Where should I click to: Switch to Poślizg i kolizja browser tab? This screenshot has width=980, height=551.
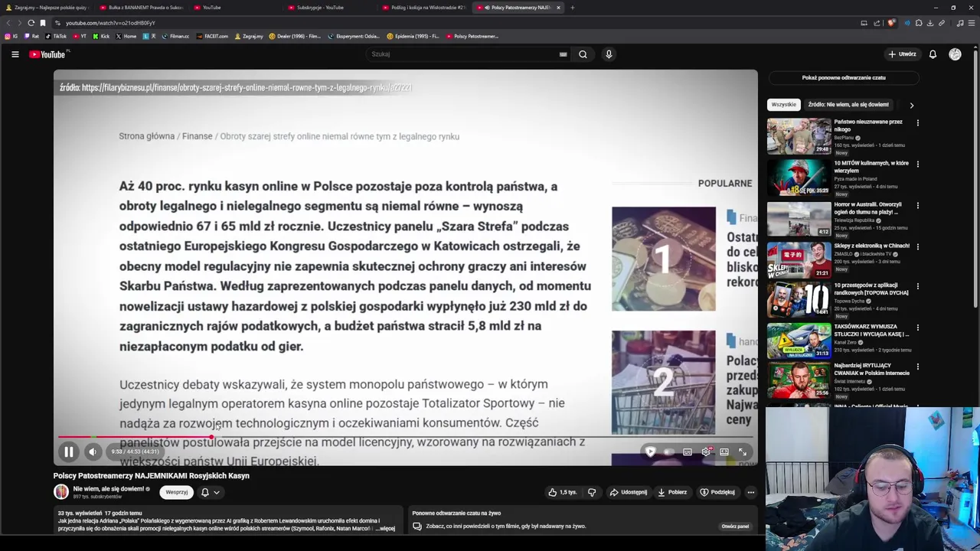pyautogui.click(x=423, y=8)
